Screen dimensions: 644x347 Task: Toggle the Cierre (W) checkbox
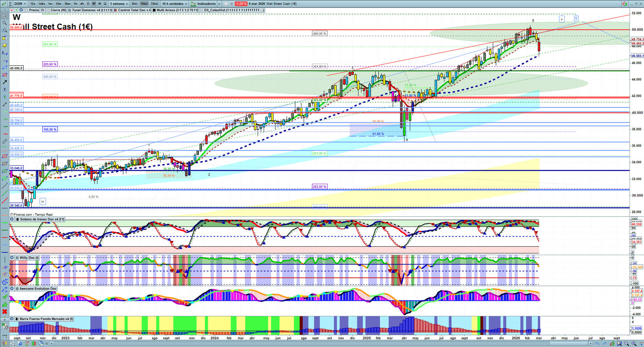click(x=48, y=10)
